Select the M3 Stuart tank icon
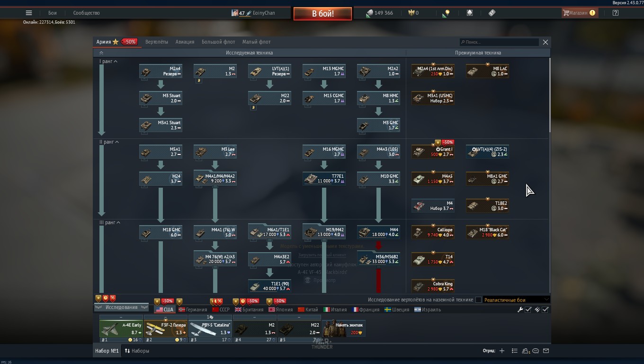644x364 pixels. point(146,98)
